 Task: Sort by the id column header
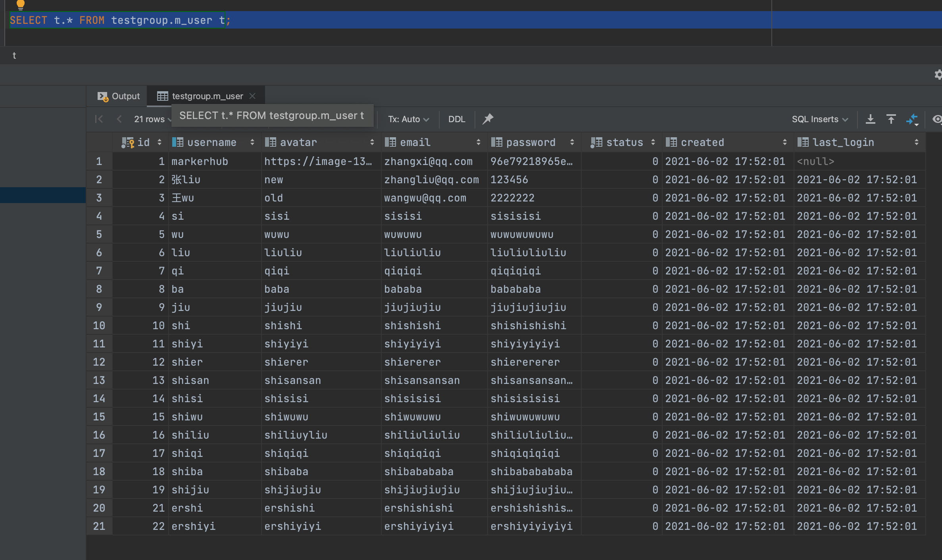click(141, 142)
